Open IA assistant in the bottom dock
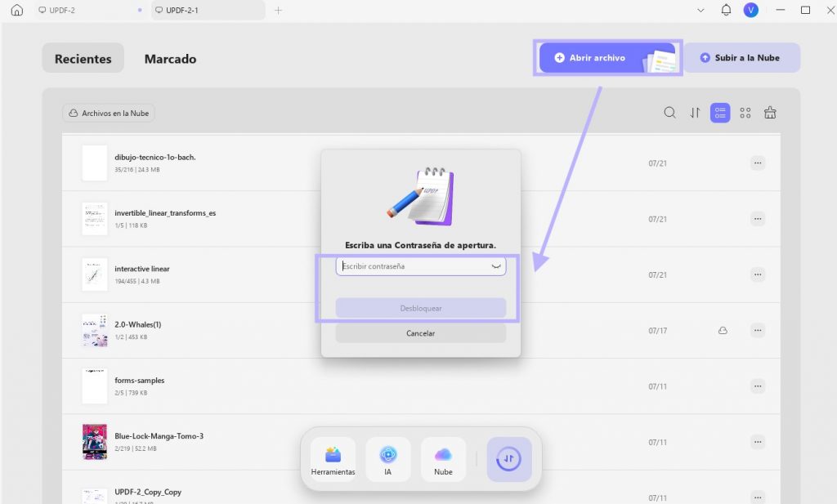The height and width of the screenshot is (504, 837). (x=388, y=460)
